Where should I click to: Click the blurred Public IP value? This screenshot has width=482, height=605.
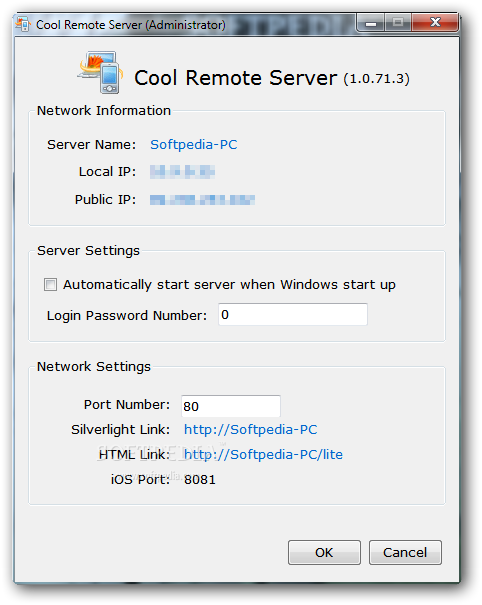pyautogui.click(x=202, y=199)
